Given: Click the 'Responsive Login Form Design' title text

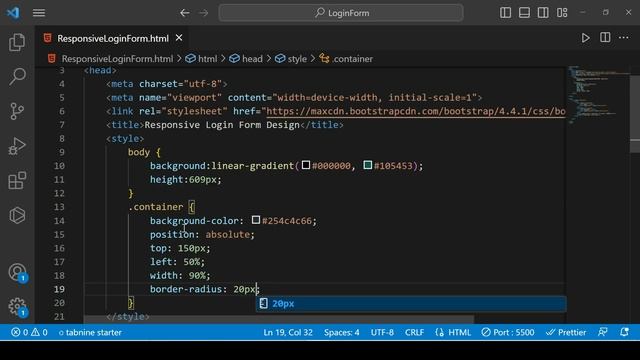Looking at the screenshot, I should [x=222, y=125].
